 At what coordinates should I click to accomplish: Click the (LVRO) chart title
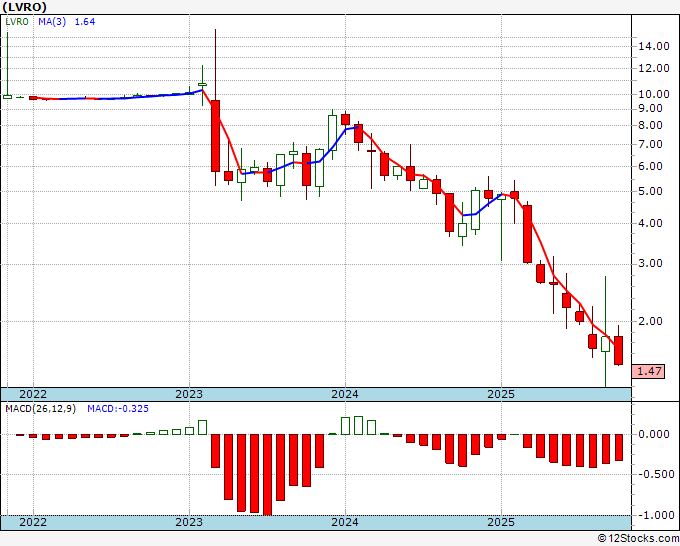pos(24,7)
